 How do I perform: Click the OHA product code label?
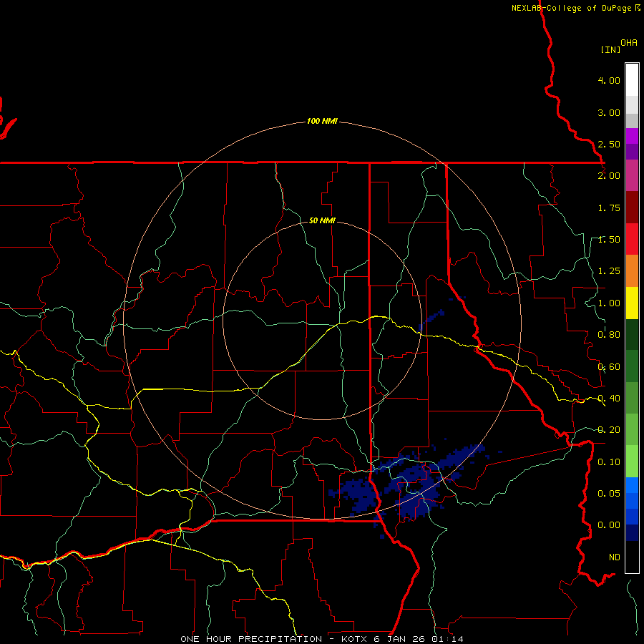tap(629, 43)
